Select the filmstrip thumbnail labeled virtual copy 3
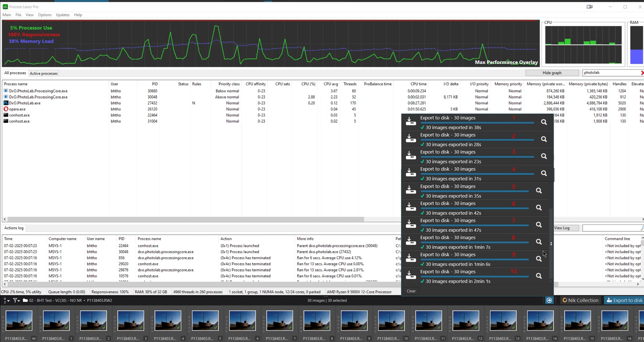 131,321
